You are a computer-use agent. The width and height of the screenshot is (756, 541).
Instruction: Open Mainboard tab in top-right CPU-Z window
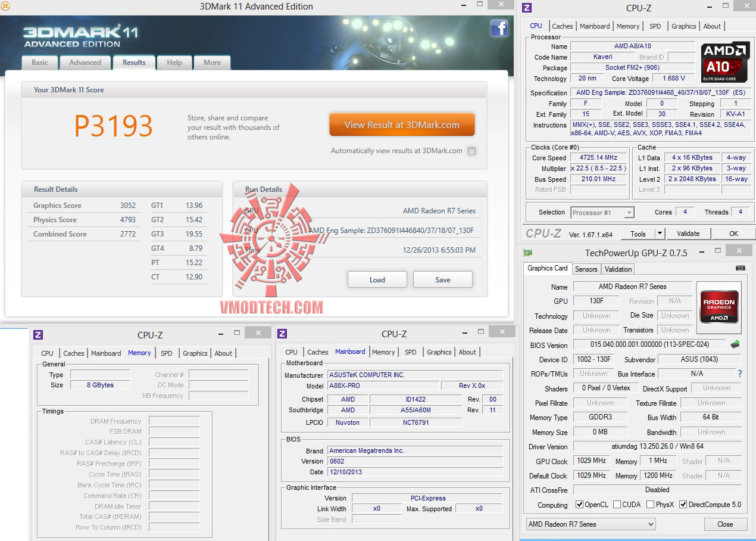point(595,26)
